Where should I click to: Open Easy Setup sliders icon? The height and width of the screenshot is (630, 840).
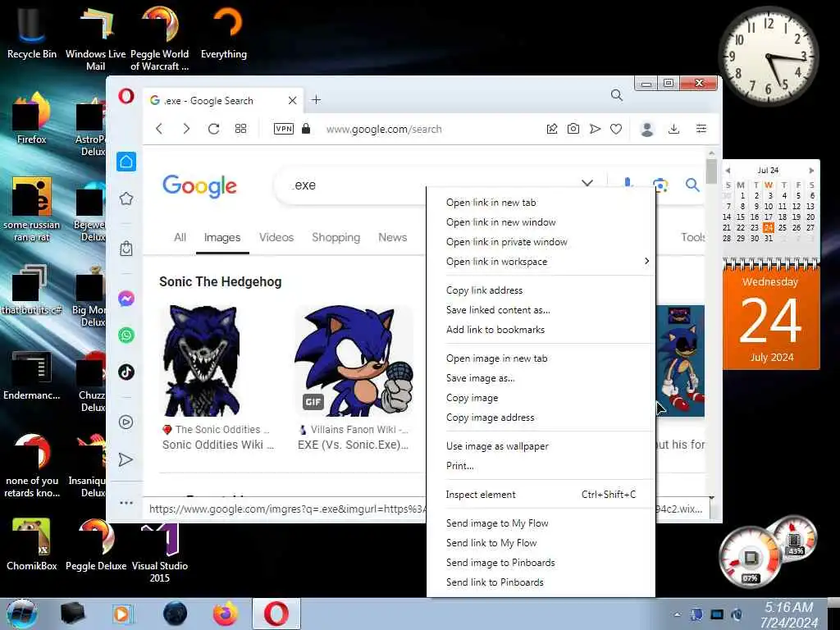pos(701,129)
